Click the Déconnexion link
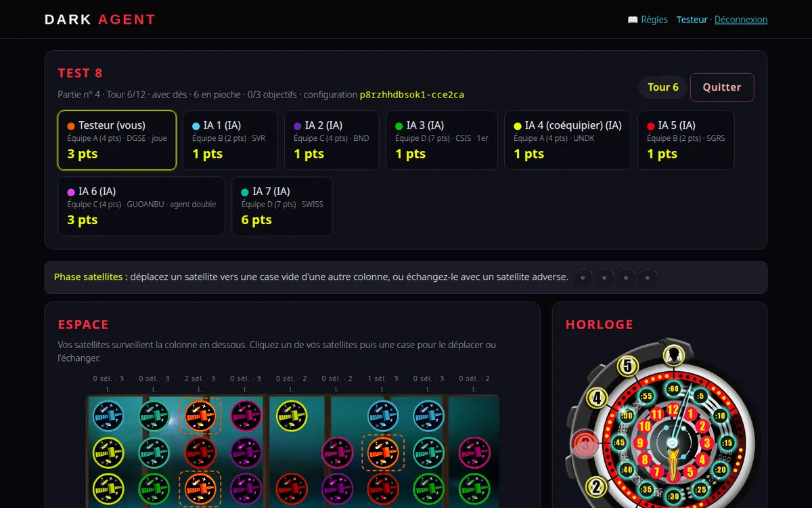The height and width of the screenshot is (508, 812). [741, 20]
